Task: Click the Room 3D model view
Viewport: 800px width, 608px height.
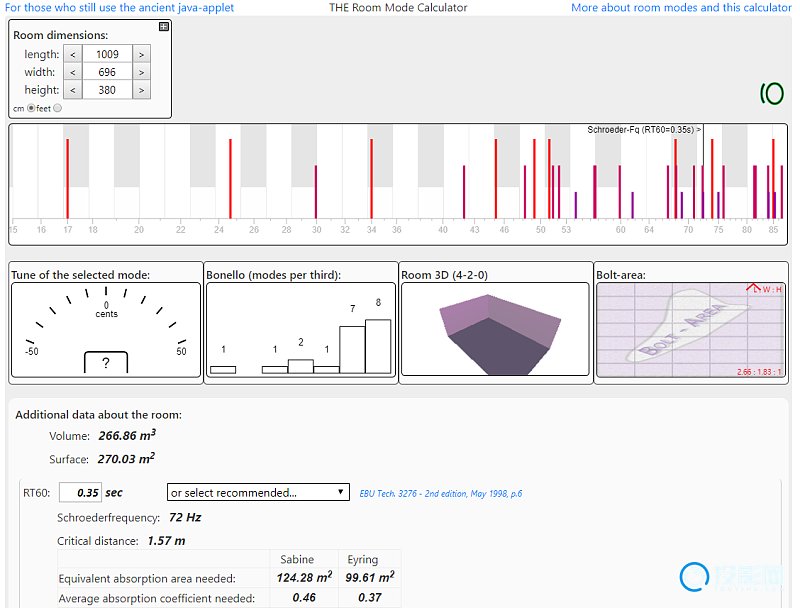Action: point(495,329)
